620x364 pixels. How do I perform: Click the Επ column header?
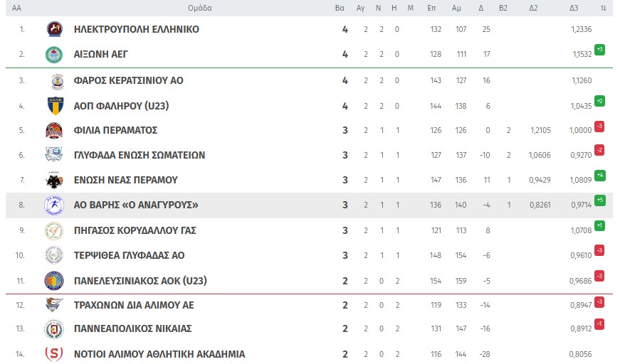pos(431,8)
